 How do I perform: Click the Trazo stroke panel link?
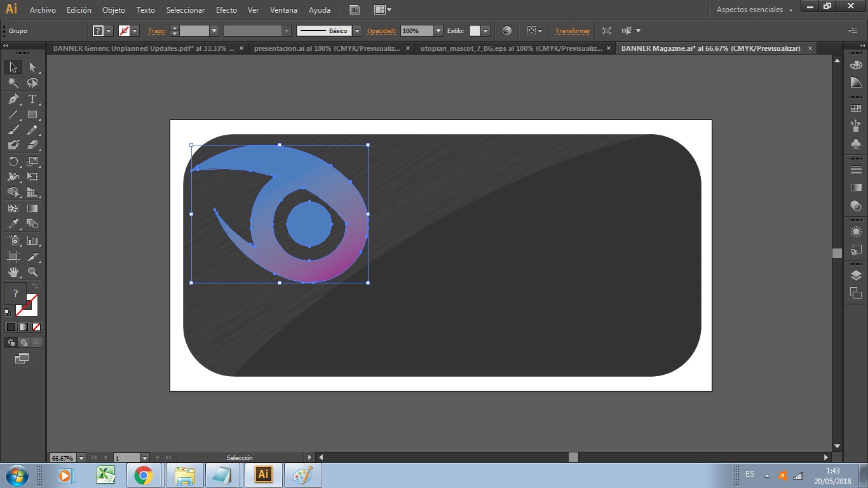156,30
